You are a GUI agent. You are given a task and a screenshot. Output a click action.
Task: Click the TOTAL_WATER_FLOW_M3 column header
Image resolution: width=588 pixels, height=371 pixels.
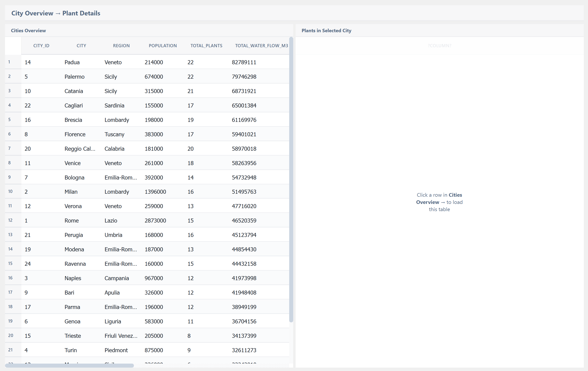click(x=261, y=46)
